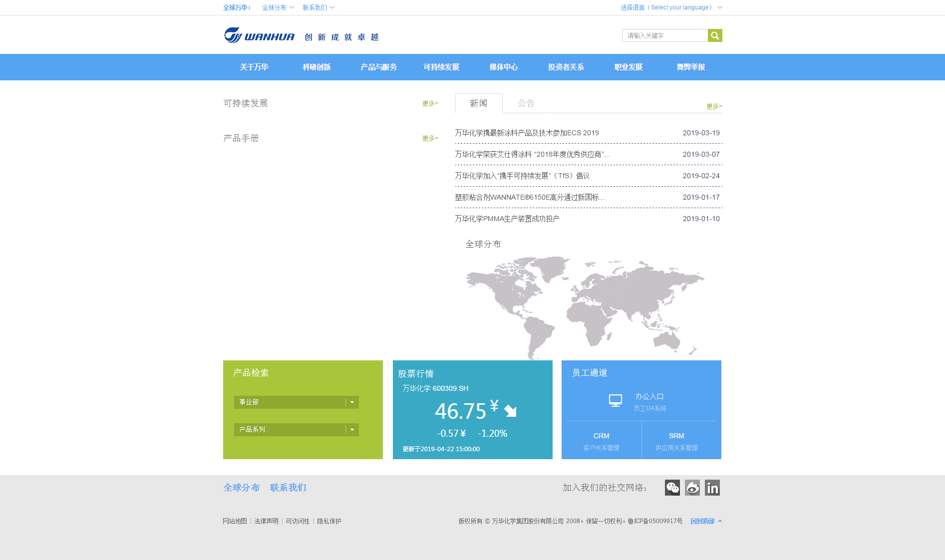Click the world map image

tap(585, 307)
